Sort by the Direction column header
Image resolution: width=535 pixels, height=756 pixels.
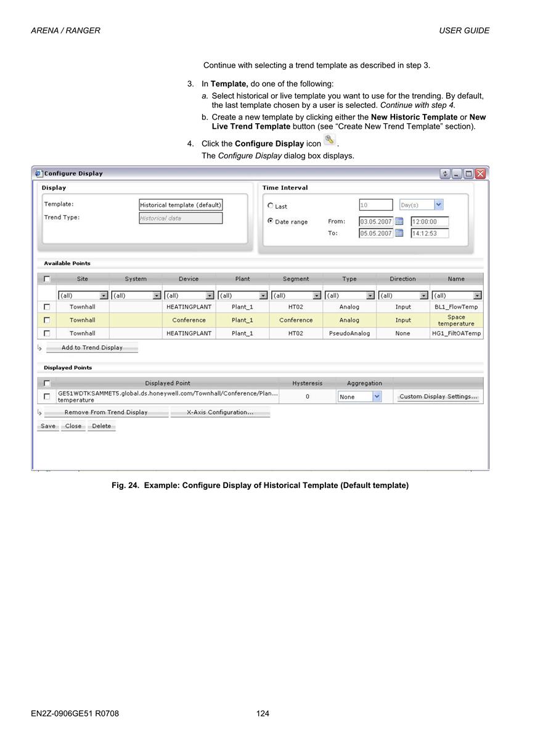pyautogui.click(x=403, y=279)
